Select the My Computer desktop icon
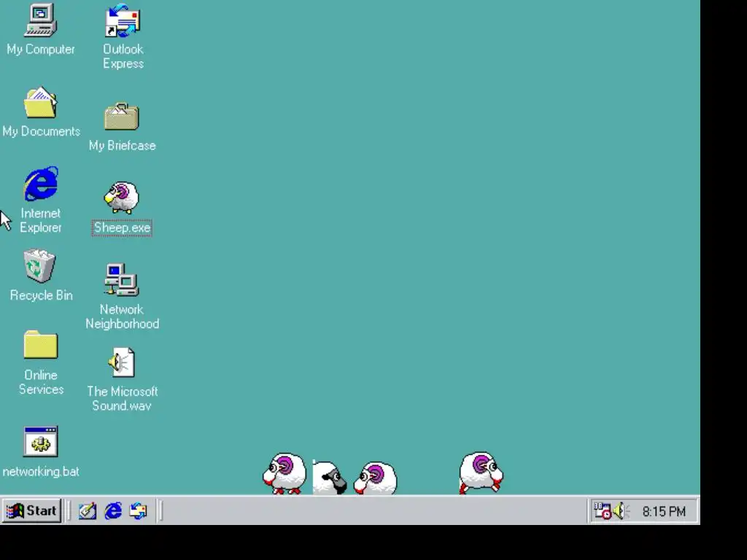The height and width of the screenshot is (560, 747). point(41,20)
